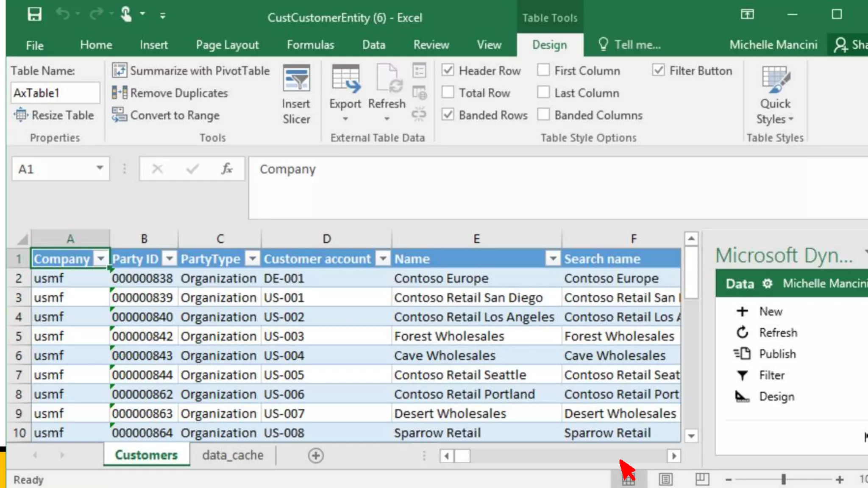The height and width of the screenshot is (488, 868).
Task: Click the zoom slider handle
Action: coord(784,480)
